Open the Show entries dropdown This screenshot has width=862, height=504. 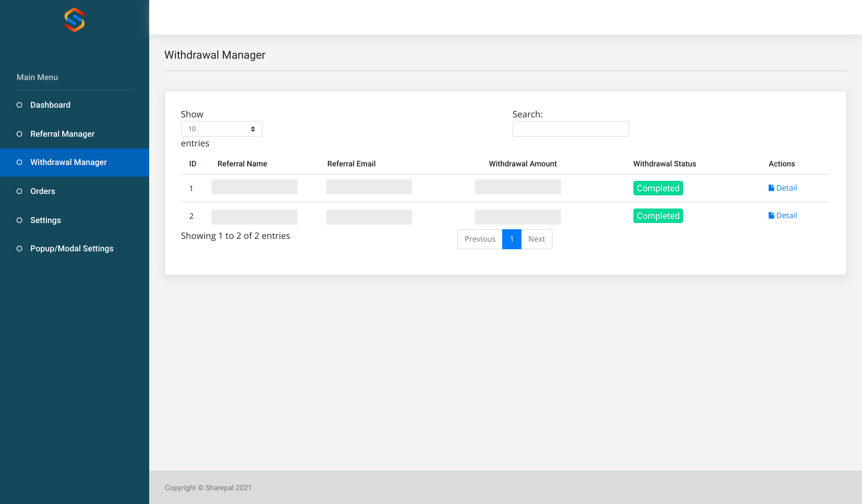click(x=221, y=129)
